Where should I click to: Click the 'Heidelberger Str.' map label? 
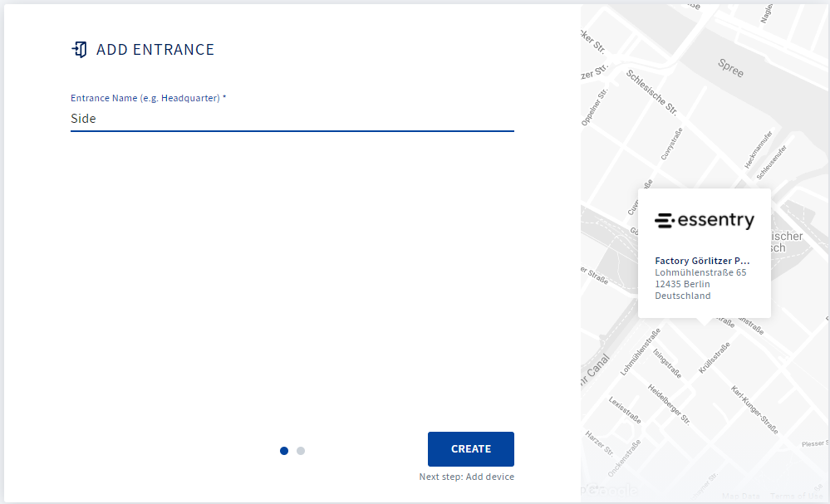669,404
